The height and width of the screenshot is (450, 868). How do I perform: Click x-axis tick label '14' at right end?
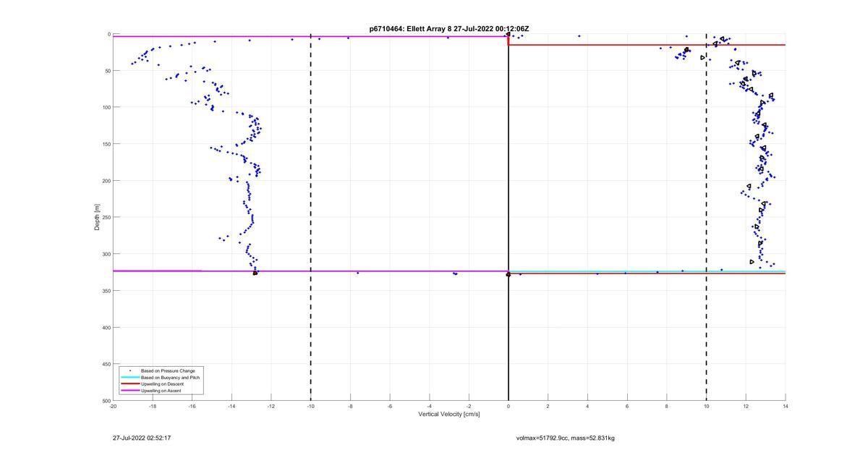coord(785,406)
